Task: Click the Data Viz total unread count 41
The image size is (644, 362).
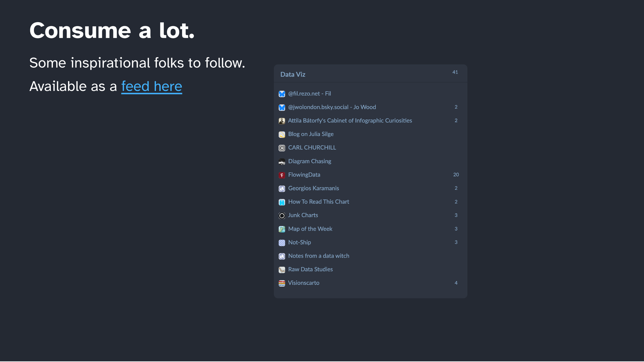Action: coord(455,72)
